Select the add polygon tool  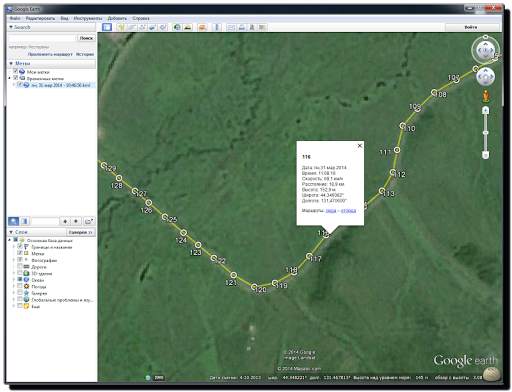coord(131,27)
